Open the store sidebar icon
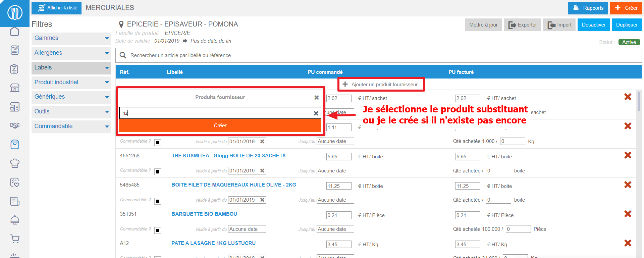Viewport: 644px width, 258px height. coord(14,88)
